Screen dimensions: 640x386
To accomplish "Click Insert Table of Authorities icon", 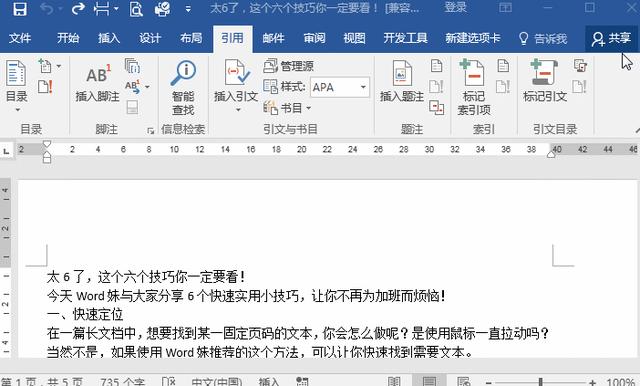I will pyautogui.click(x=580, y=66).
